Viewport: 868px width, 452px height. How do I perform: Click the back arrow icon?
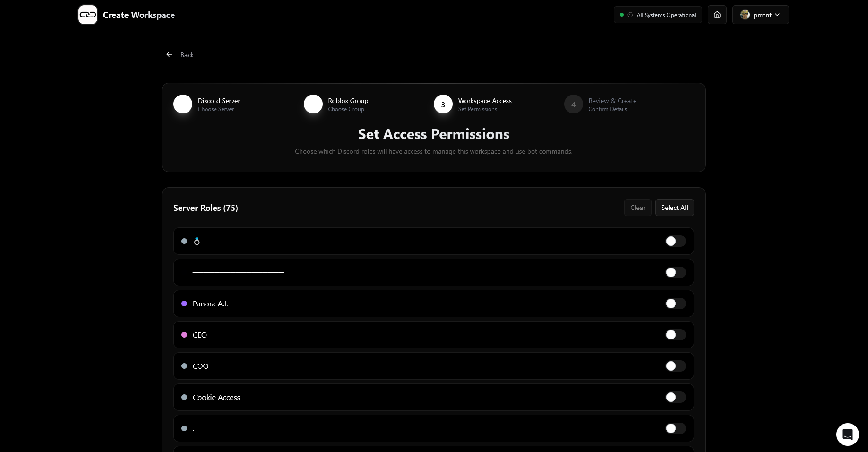point(169,55)
